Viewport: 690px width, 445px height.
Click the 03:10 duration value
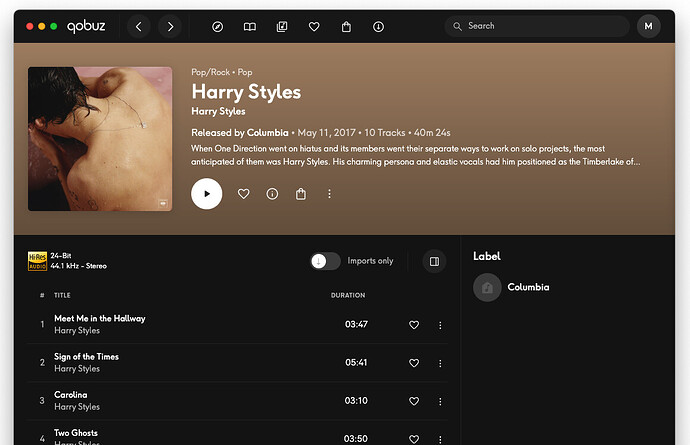356,401
